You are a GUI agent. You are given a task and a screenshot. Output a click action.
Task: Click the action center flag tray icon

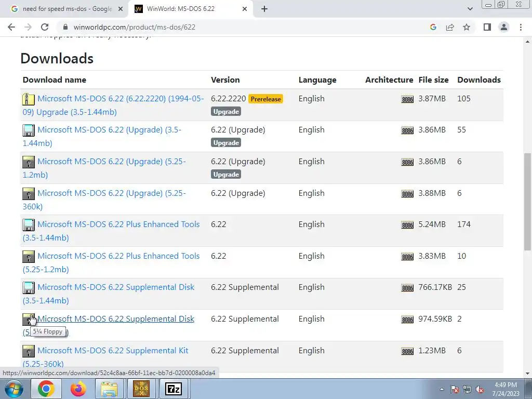[454, 390]
